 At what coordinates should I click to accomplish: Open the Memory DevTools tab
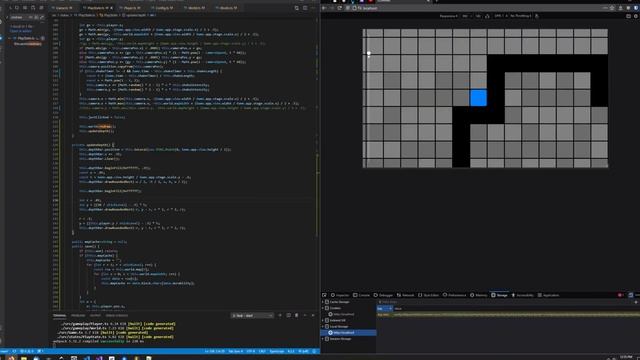[479, 295]
